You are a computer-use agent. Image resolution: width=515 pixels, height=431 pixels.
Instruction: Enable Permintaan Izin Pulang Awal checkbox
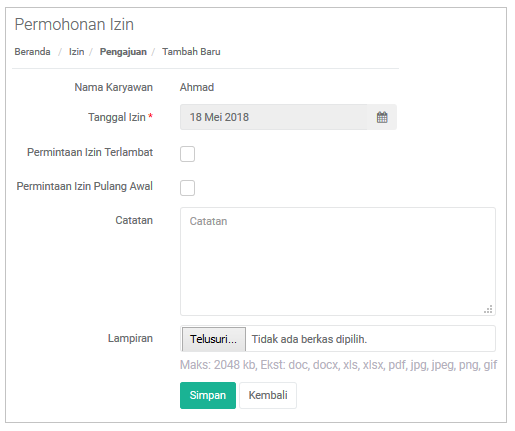click(x=187, y=188)
